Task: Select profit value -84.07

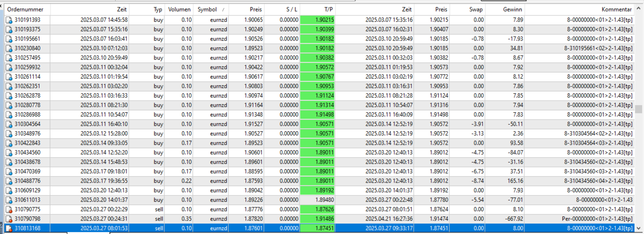Action: tap(515, 153)
